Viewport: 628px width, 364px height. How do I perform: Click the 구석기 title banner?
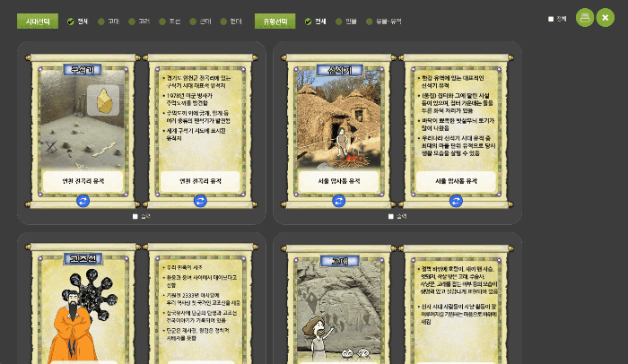(x=83, y=70)
